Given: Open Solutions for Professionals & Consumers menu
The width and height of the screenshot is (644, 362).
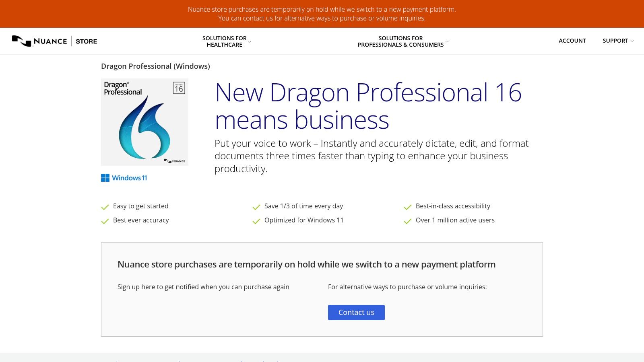Looking at the screenshot, I should click(x=400, y=41).
